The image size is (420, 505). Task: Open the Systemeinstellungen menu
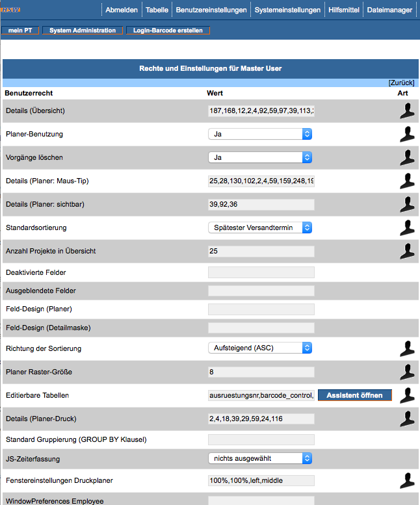pyautogui.click(x=287, y=10)
